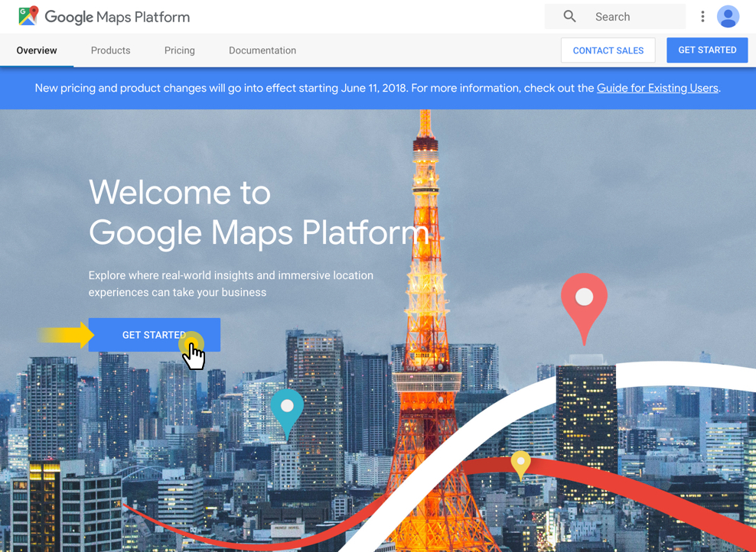Open the Guide for Existing Users link

click(x=657, y=88)
